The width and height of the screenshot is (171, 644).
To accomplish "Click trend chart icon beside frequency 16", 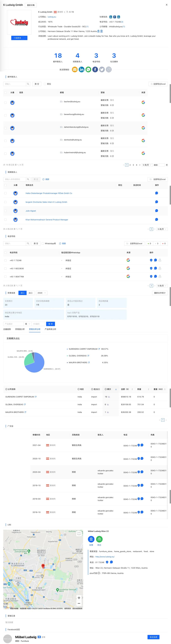I will coord(109,397).
